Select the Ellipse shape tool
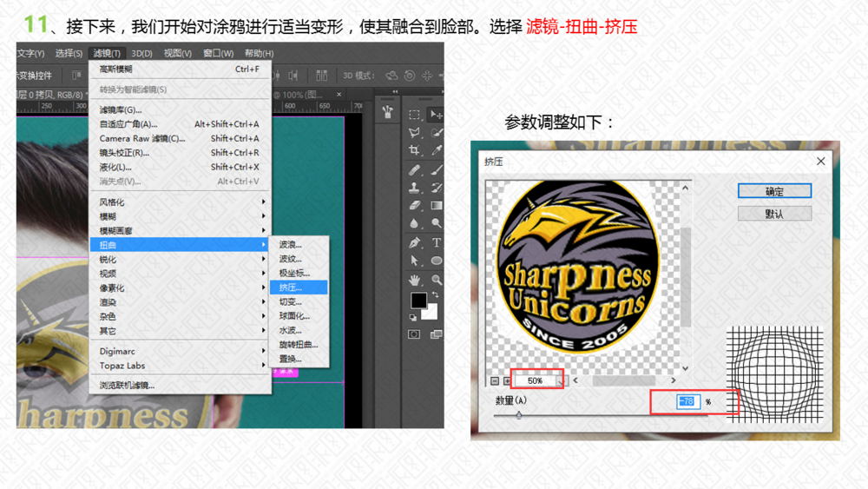Viewport: 868px width, 489px height. click(437, 261)
